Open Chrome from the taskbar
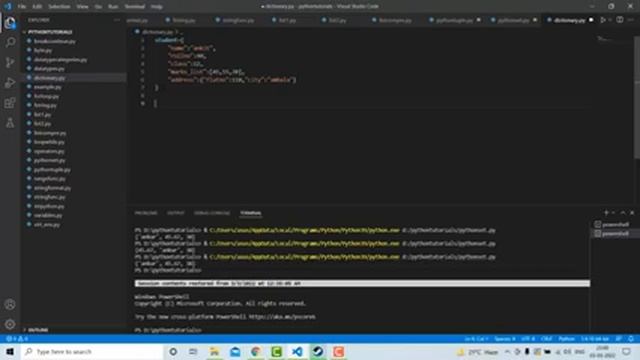This screenshot has height=360, width=640. 256,351
